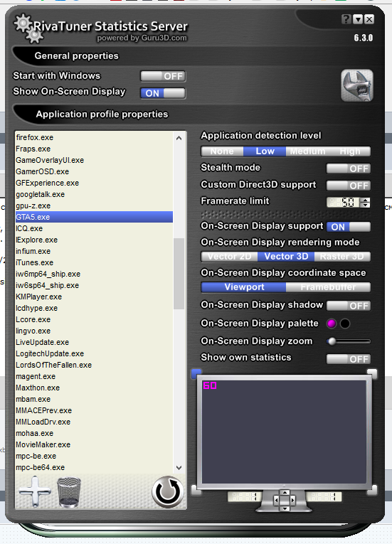Click the profile list scrollbar thumb
Image resolution: width=392 pixels, height=544 pixels.
pos(179,273)
